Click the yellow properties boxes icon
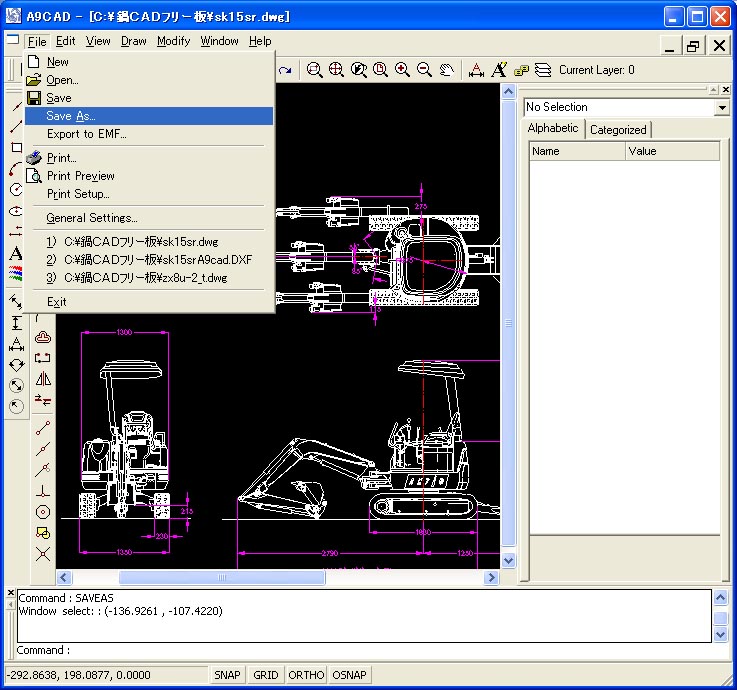 [521, 71]
